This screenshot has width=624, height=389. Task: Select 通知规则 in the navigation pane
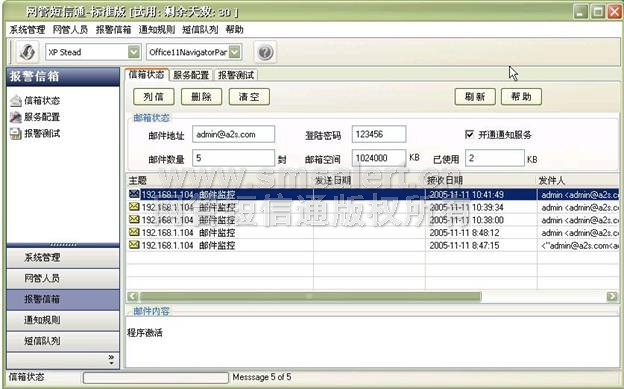63,320
